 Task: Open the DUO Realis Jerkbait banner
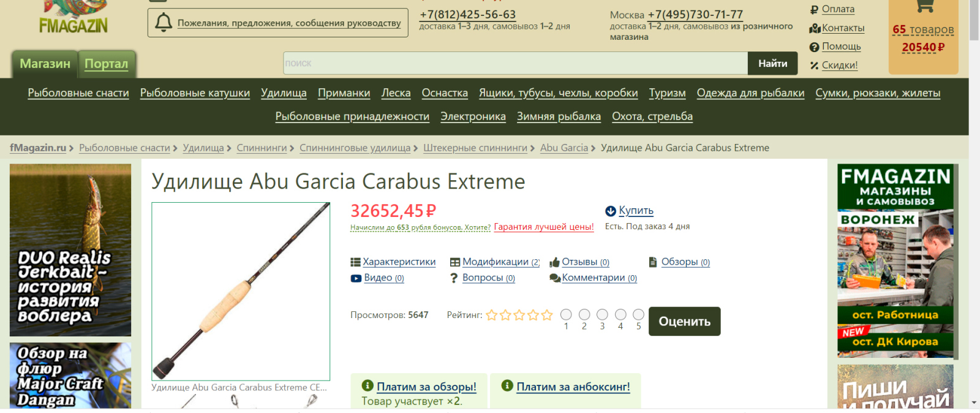[x=70, y=250]
